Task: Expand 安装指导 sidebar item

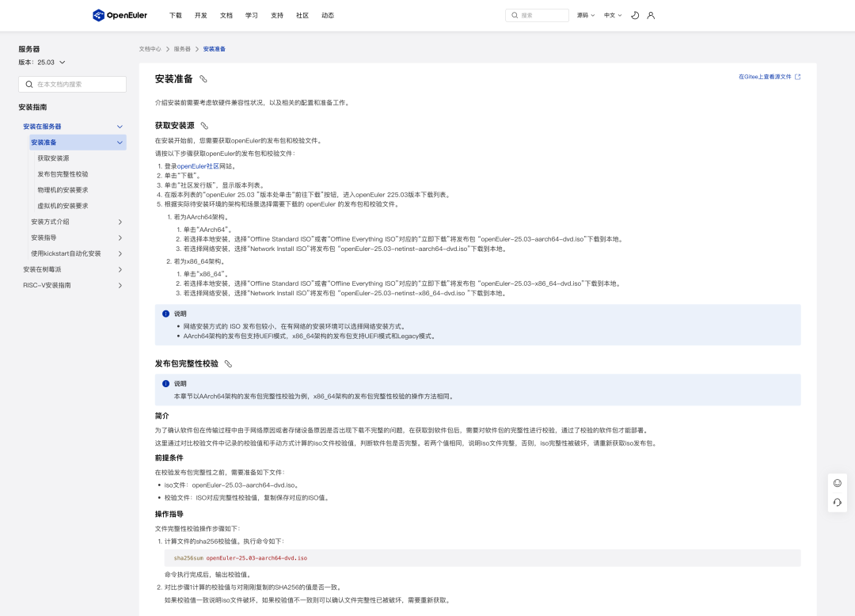Action: click(120, 238)
